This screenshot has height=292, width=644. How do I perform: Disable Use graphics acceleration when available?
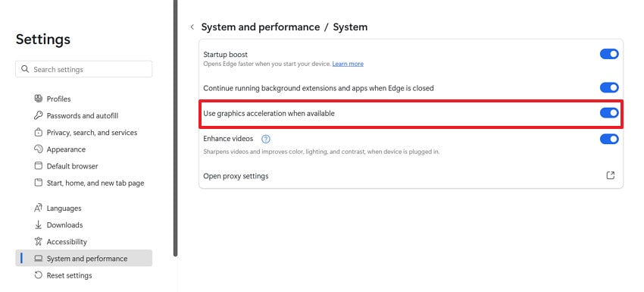(609, 113)
